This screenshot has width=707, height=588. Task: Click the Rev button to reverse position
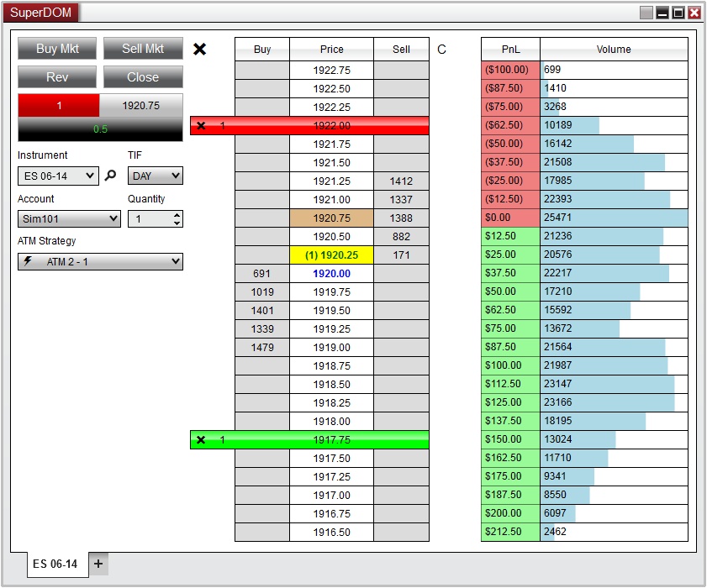pyautogui.click(x=57, y=77)
